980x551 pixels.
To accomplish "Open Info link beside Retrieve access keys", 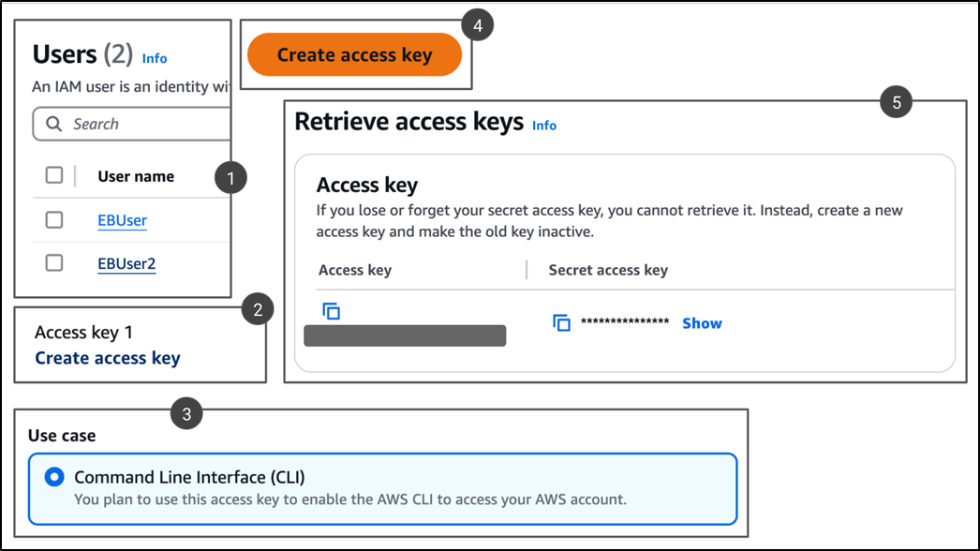I will point(543,125).
